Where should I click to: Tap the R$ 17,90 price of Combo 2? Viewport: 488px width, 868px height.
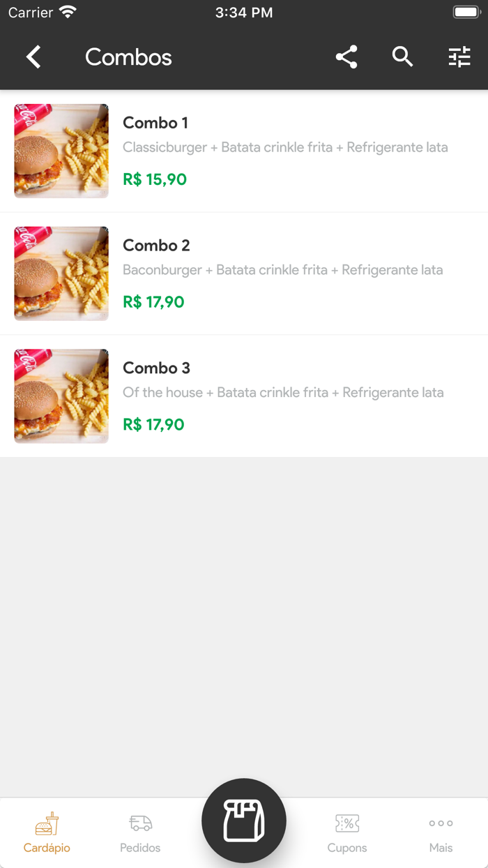coord(153,302)
